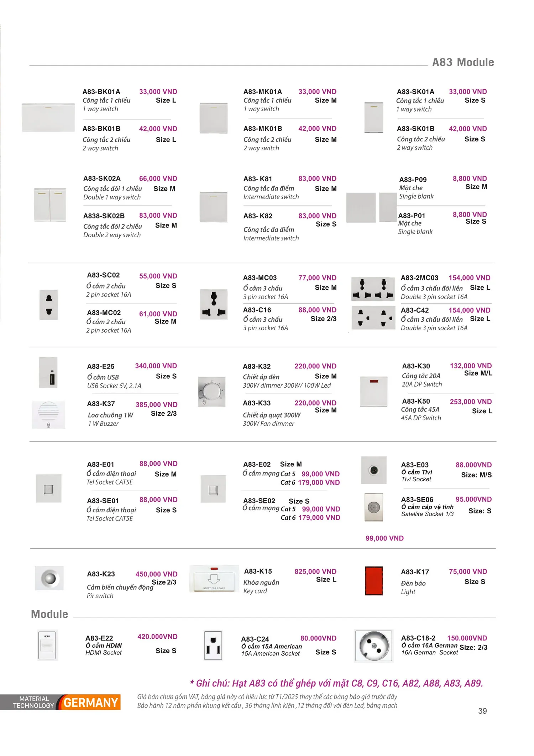Click the 20A DP switch image
The image size is (534, 756).
coord(374,392)
